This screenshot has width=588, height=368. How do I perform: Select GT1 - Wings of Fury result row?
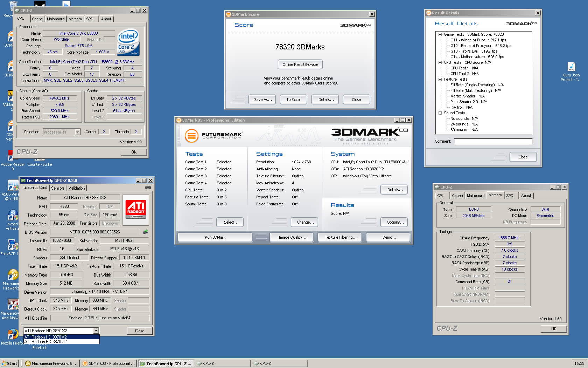tap(478, 40)
